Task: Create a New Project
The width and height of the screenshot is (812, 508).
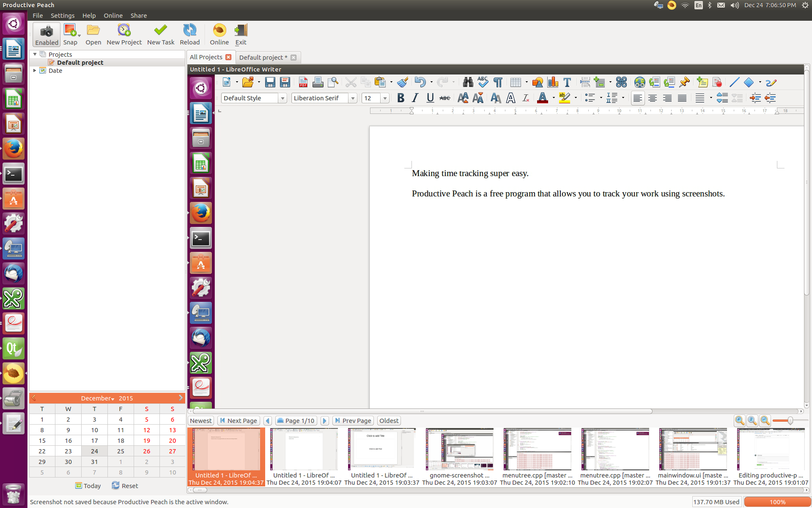Action: [124, 34]
